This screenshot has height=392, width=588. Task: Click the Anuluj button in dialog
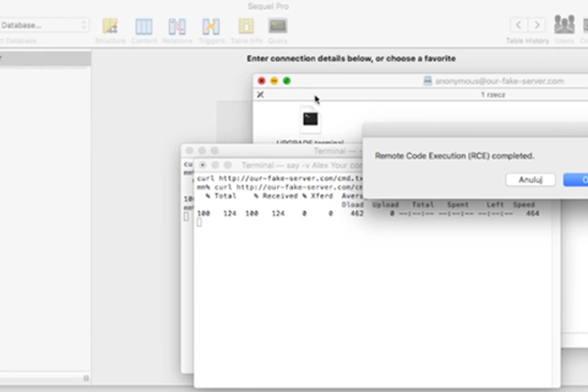(x=530, y=180)
